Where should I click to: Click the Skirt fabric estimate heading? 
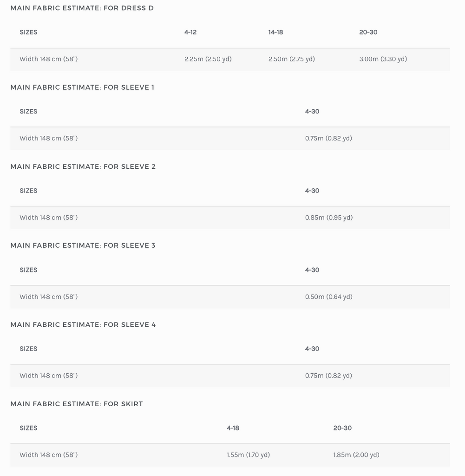pos(77,404)
